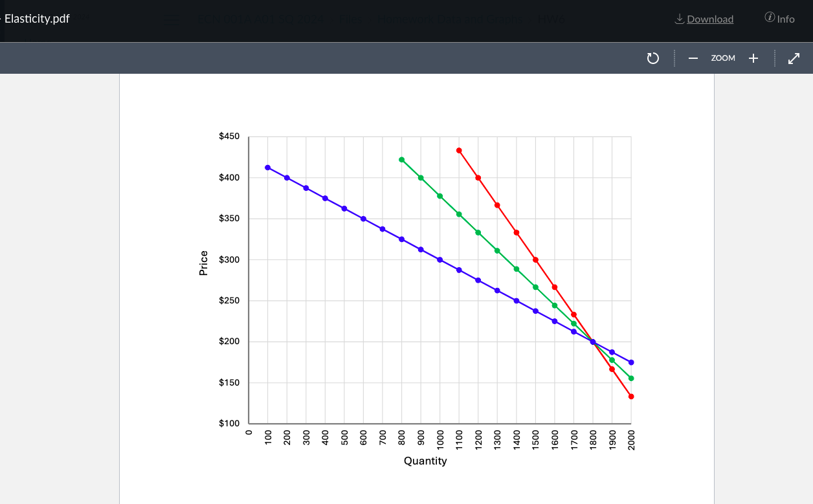Click the Quantity axis label

(425, 461)
